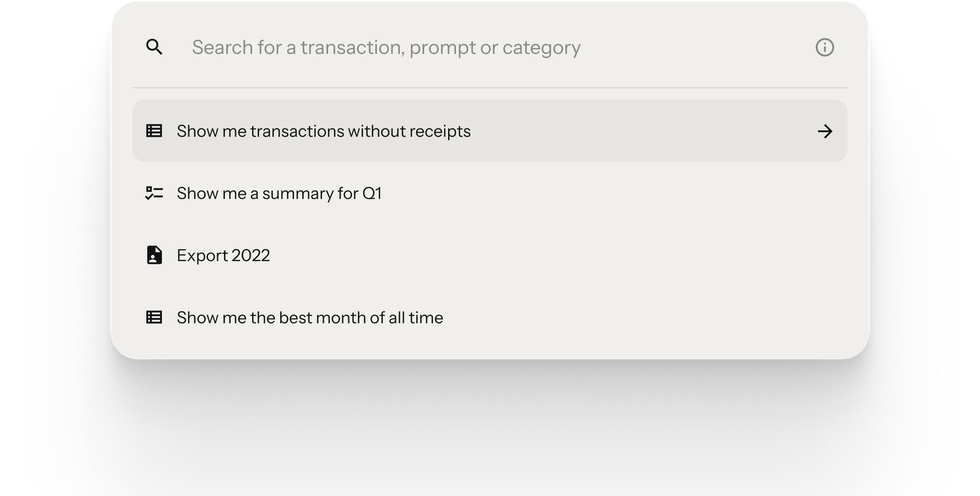The height and width of the screenshot is (496, 980).
Task: Open the info icon beside search
Action: coord(824,48)
